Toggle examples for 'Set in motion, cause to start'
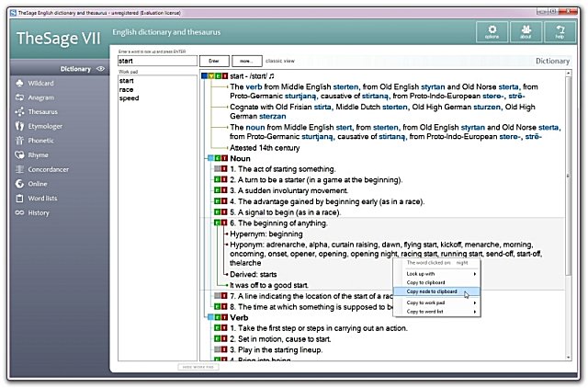The image size is (588, 388). coord(218,339)
